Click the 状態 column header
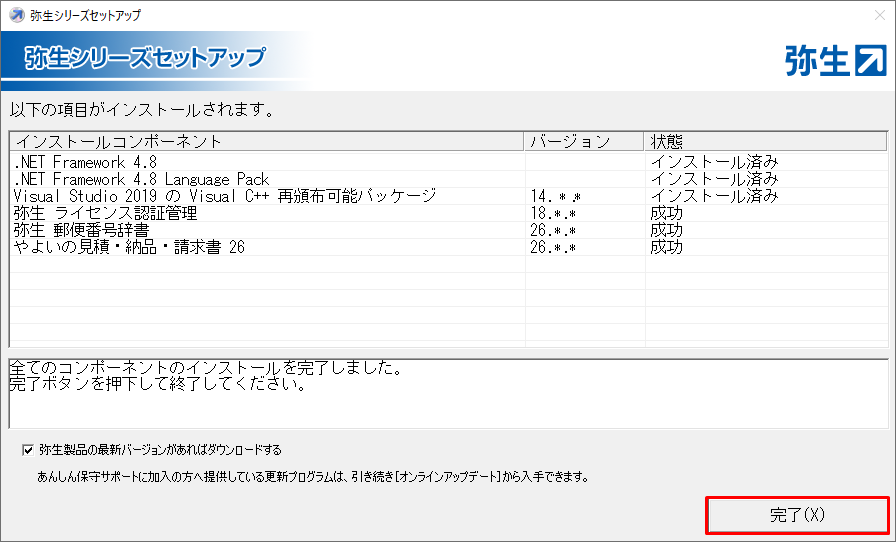896x542 pixels. click(x=667, y=141)
